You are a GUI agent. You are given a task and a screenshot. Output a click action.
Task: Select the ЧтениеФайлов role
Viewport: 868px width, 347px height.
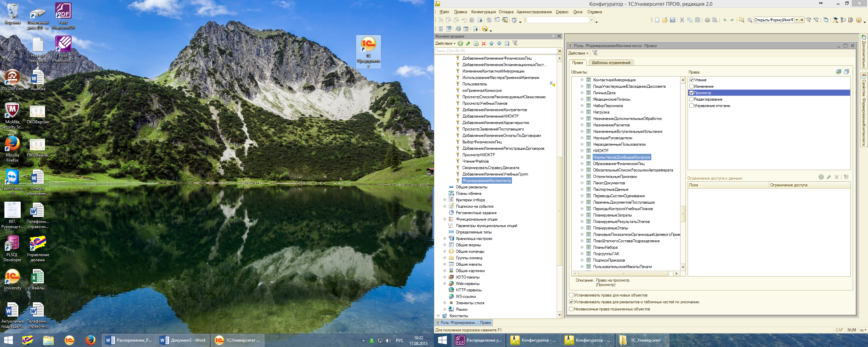475,161
